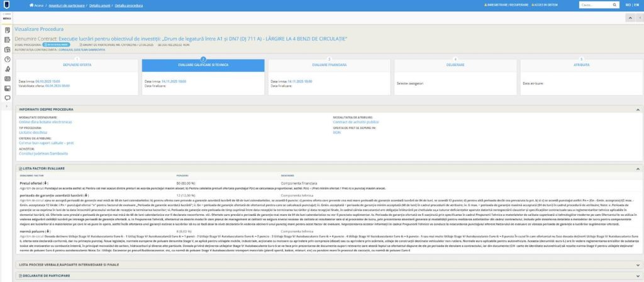Expand the Declaratie de Participare section

pos(638,276)
